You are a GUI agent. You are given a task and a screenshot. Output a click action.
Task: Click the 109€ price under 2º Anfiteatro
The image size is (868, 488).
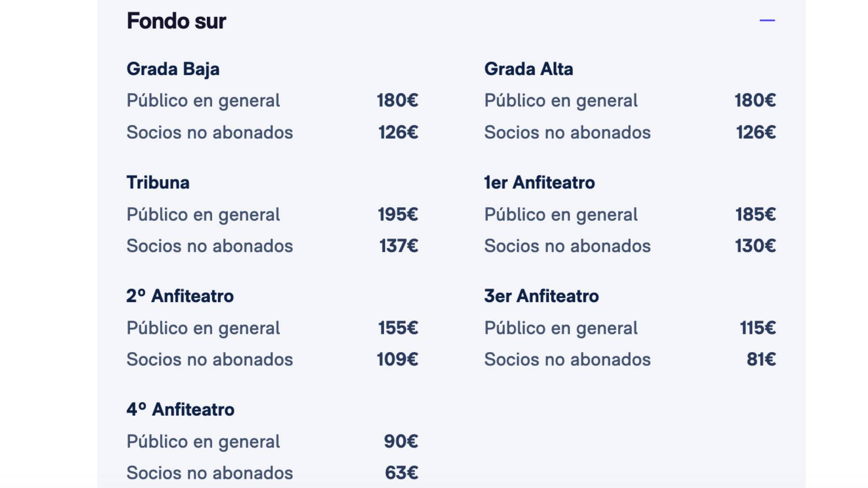tap(398, 359)
